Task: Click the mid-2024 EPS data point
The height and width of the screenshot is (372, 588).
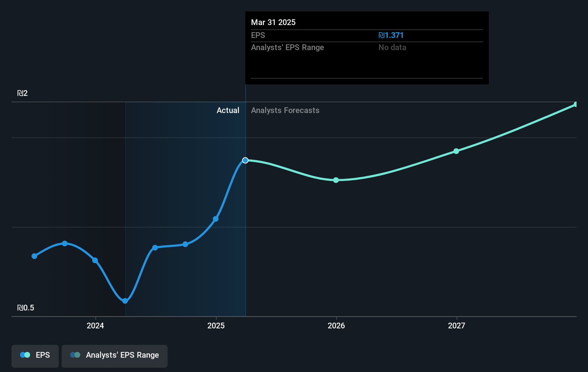Action: 155,248
